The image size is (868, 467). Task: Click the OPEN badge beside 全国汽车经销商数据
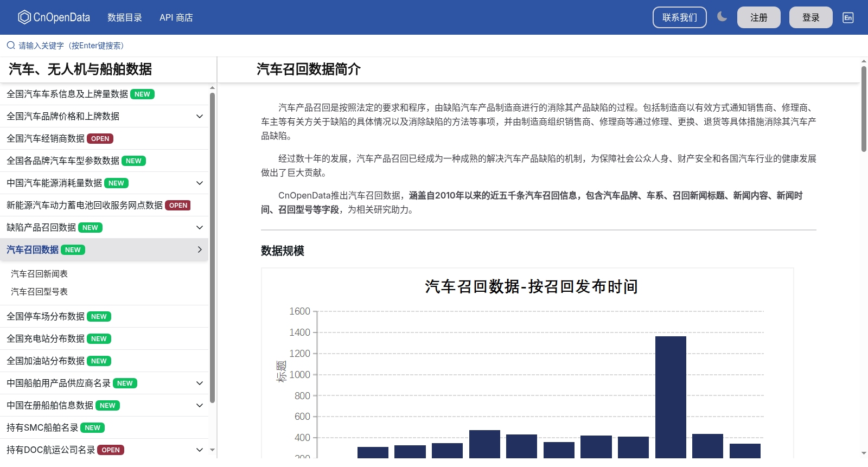point(100,139)
